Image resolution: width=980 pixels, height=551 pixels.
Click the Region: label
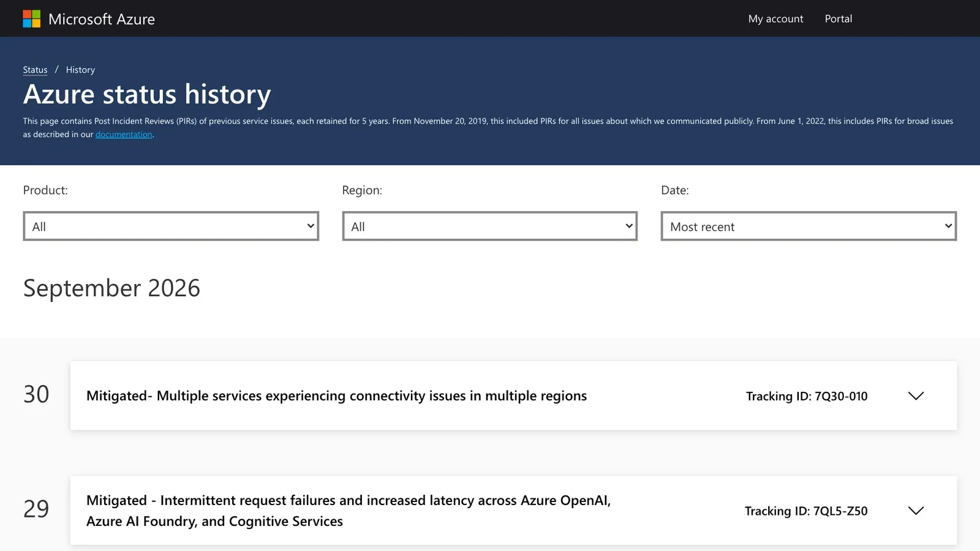pos(362,190)
